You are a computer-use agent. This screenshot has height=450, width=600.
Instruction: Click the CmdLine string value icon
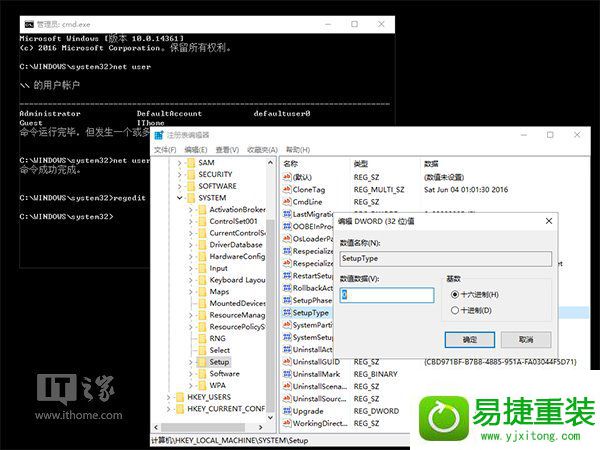tap(287, 202)
